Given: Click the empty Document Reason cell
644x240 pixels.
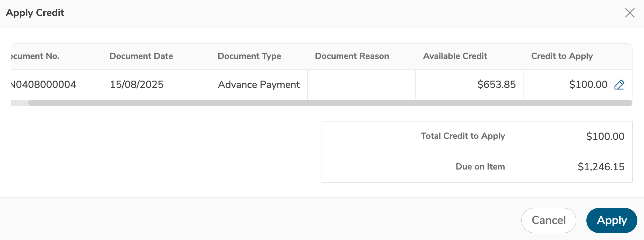Looking at the screenshot, I should coord(361,85).
